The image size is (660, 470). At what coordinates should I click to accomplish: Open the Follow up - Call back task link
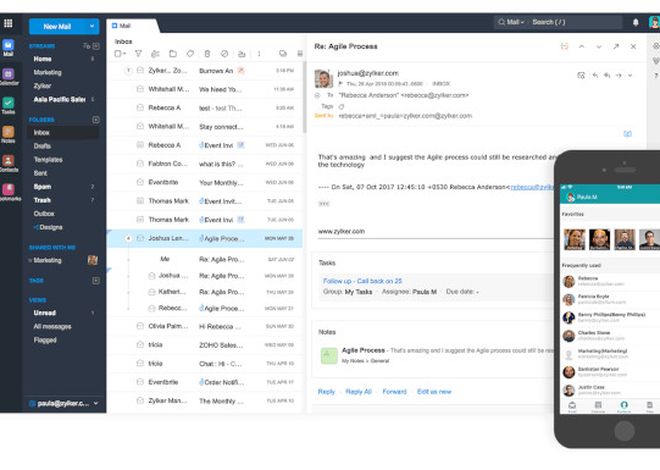[x=362, y=281]
